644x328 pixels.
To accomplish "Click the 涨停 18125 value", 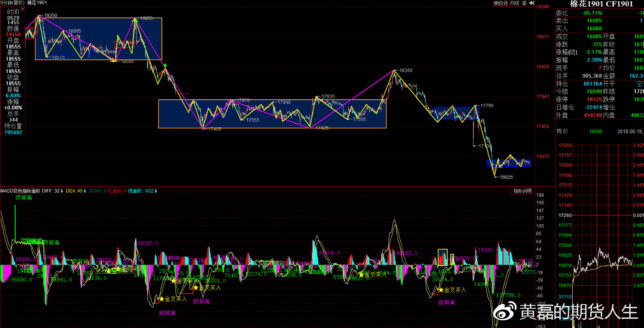I will point(594,99).
